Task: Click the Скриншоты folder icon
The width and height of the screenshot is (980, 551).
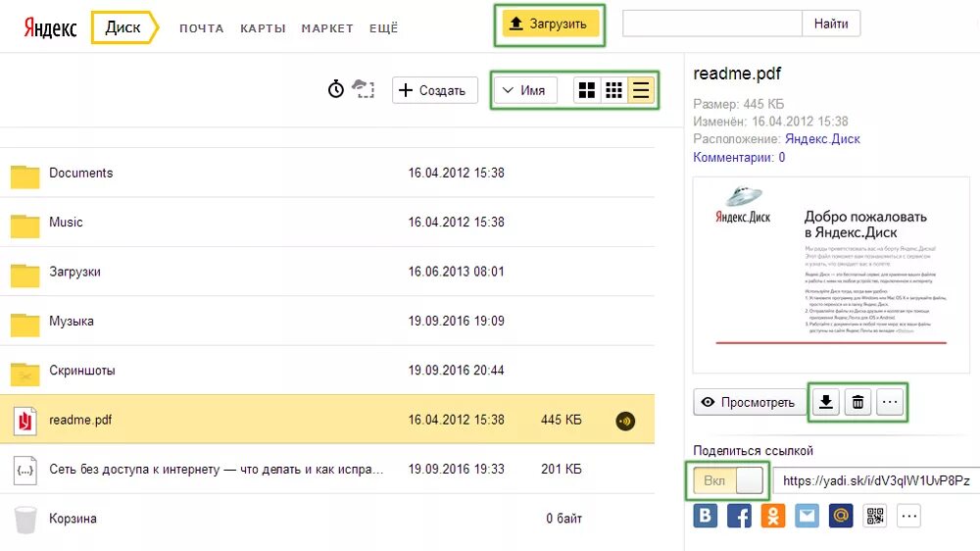Action: click(25, 374)
